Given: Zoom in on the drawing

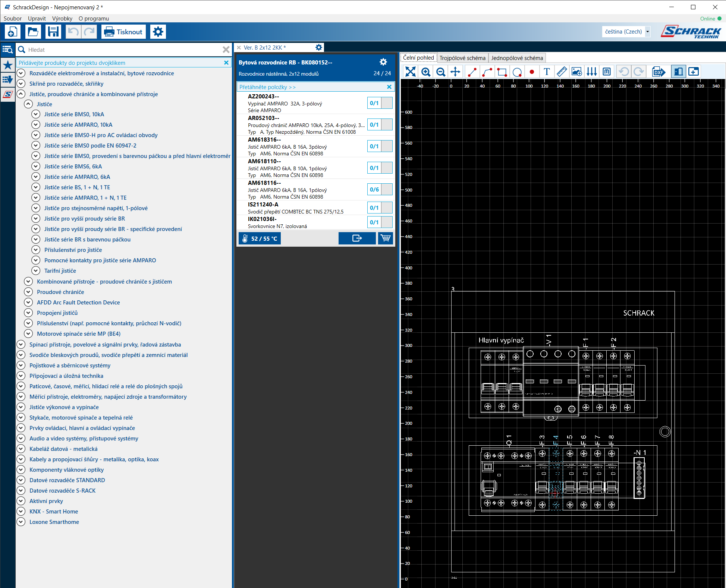Looking at the screenshot, I should pos(426,72).
